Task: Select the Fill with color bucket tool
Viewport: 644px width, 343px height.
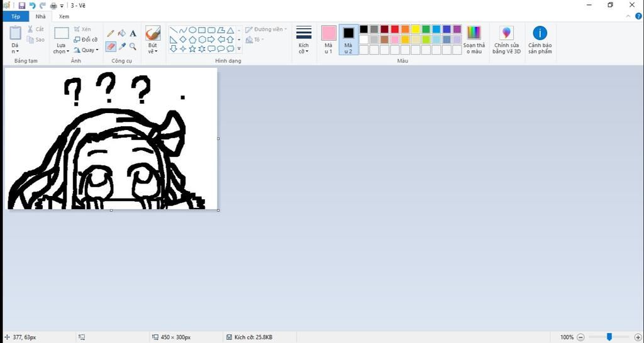Action: point(121,34)
